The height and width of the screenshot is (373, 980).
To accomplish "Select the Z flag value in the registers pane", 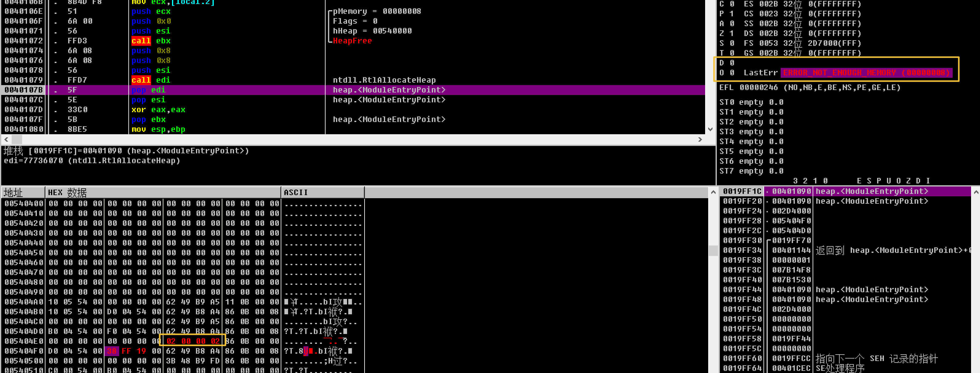I will (732, 33).
